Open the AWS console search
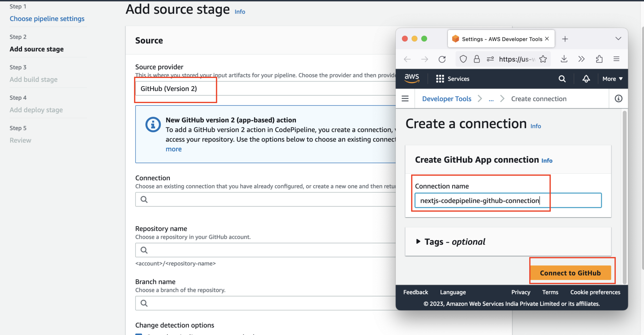This screenshot has width=644, height=335. coord(563,79)
